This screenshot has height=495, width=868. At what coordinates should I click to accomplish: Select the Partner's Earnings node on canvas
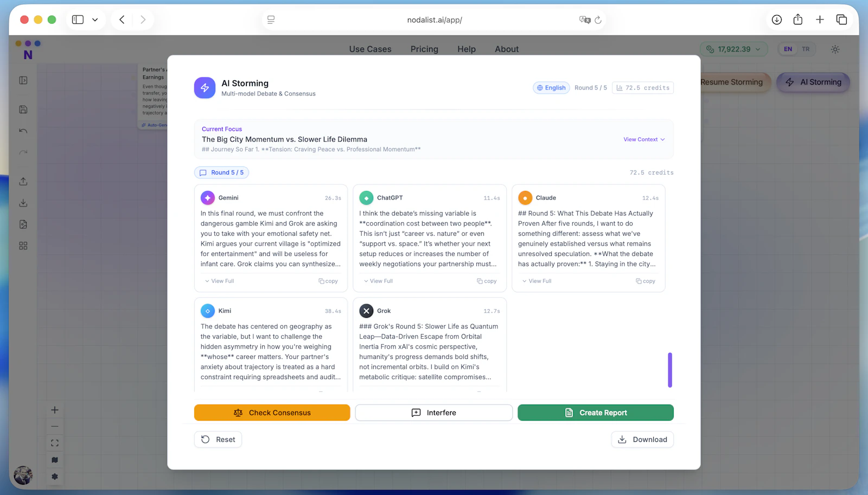[x=153, y=97]
